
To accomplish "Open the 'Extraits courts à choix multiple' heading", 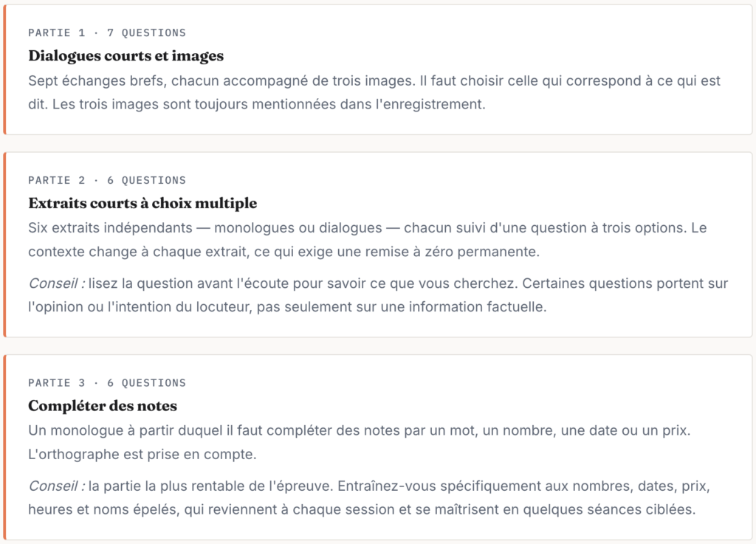I will click(142, 203).
